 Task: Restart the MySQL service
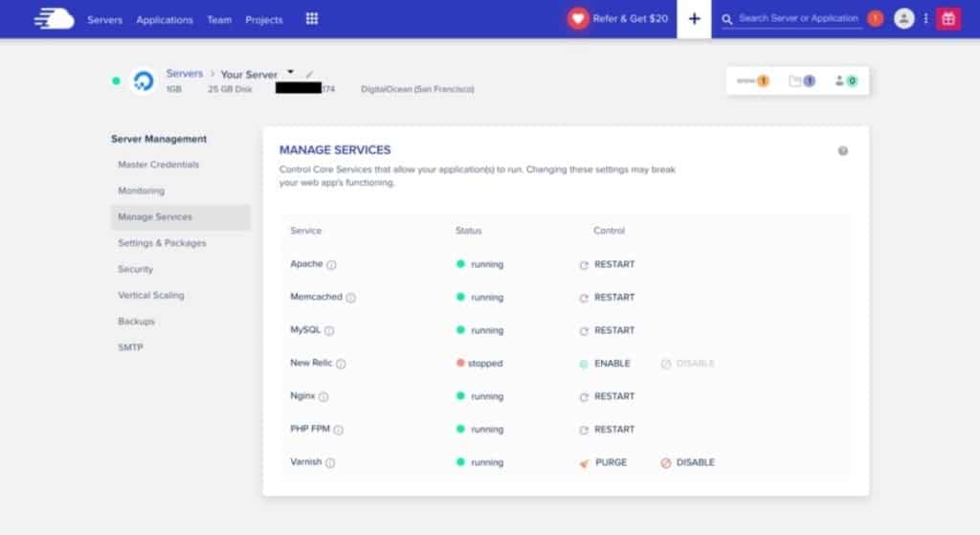(607, 330)
